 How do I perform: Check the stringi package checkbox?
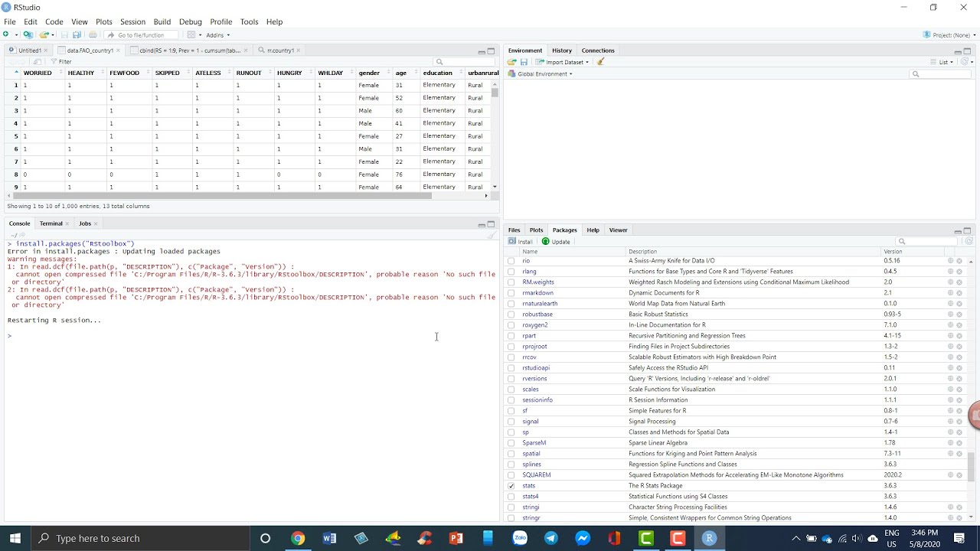click(x=511, y=507)
